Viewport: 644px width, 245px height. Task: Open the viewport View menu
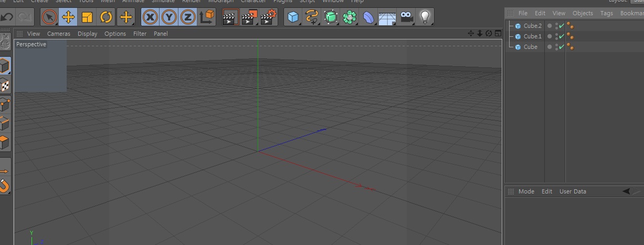33,34
